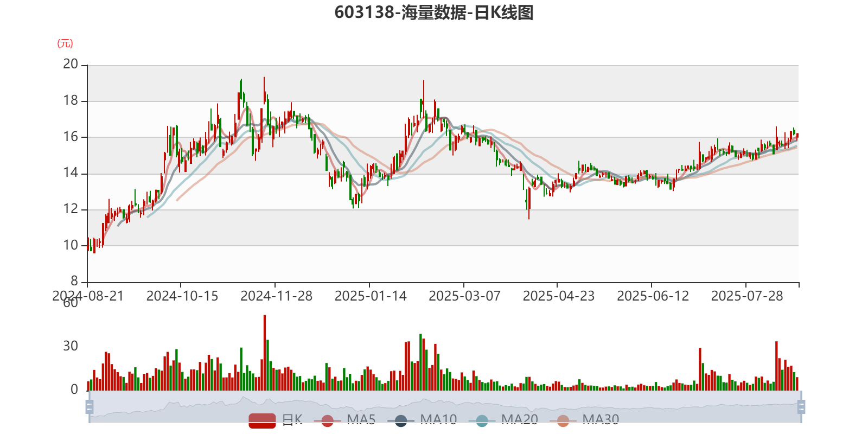Screen dimensions: 868x434
Task: Click the 12 price axis label
Action: tap(71, 209)
